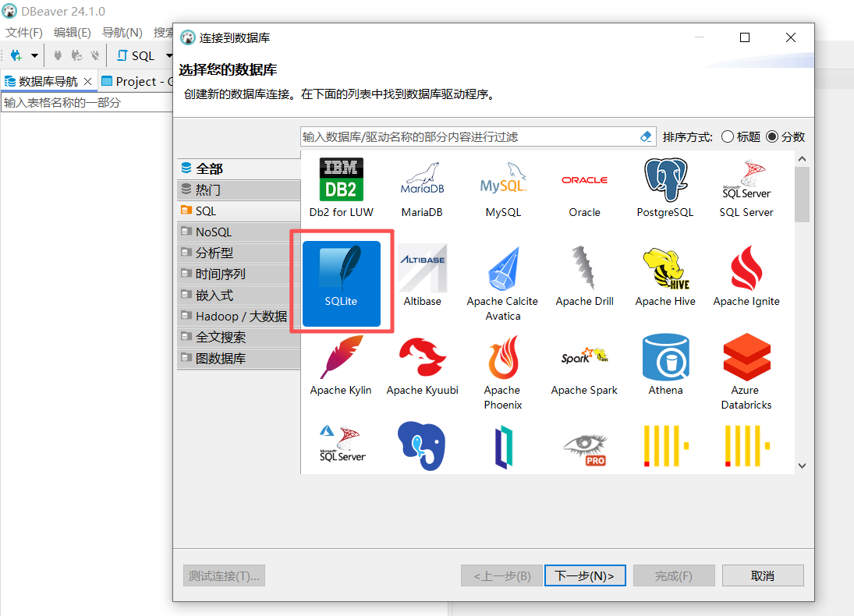Click the teal bracket driver icon in bottom row

(504, 448)
